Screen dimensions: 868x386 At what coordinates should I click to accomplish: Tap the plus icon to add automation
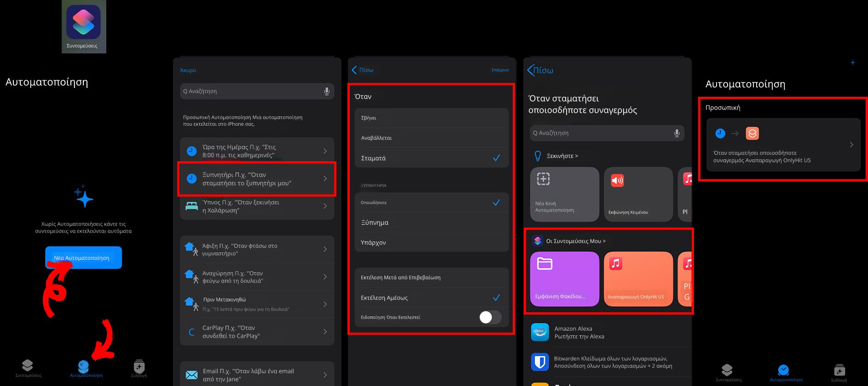(x=852, y=63)
